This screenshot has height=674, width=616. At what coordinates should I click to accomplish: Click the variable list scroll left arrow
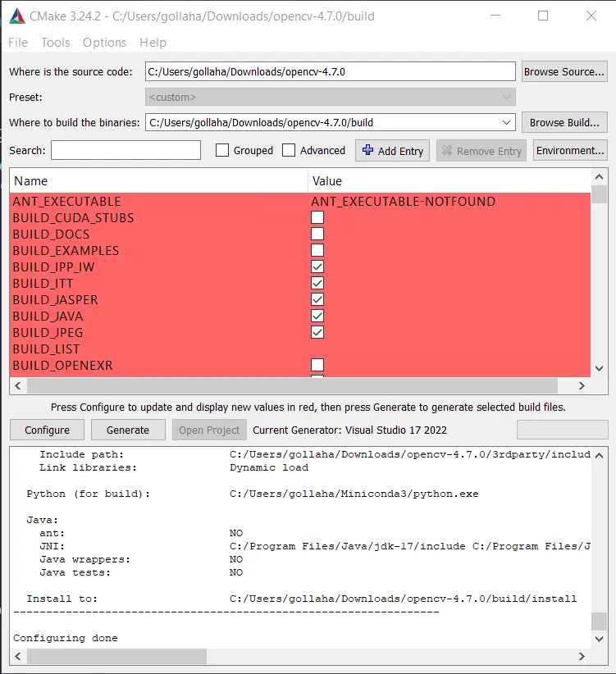tap(18, 385)
